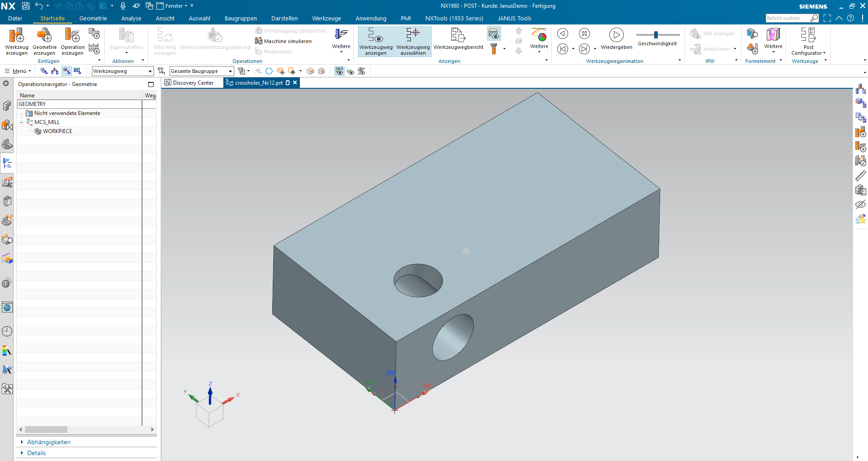
Task: Switch to Discovery Center tab
Action: point(189,83)
